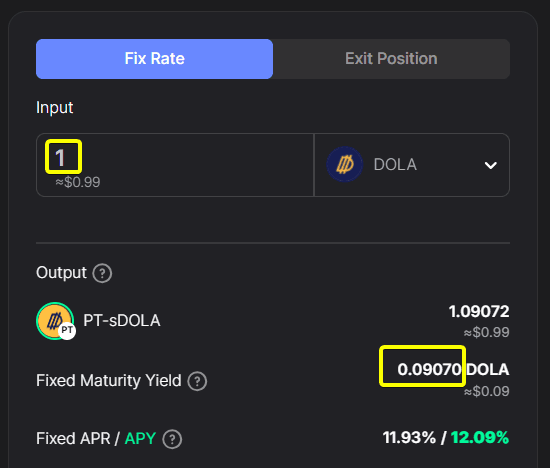The width and height of the screenshot is (550, 468).
Task: Click the Fixed Maturity Yield label
Action: click(109, 381)
